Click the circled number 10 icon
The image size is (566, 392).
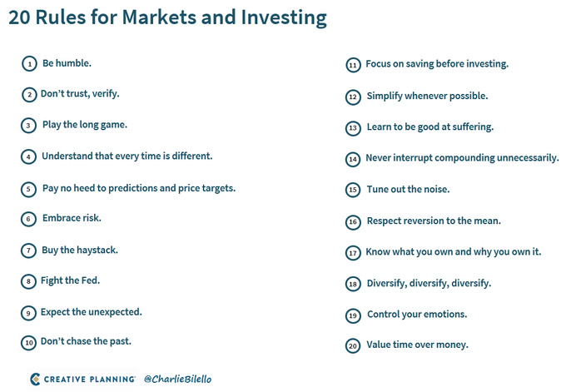[x=29, y=342]
